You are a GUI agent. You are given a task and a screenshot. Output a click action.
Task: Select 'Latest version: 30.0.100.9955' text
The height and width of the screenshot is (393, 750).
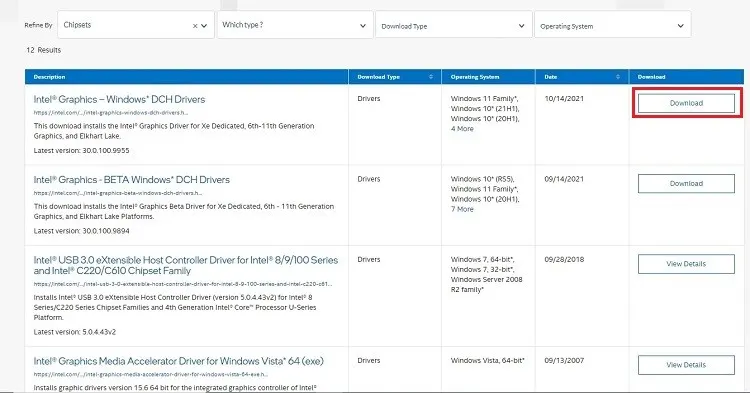pos(81,151)
